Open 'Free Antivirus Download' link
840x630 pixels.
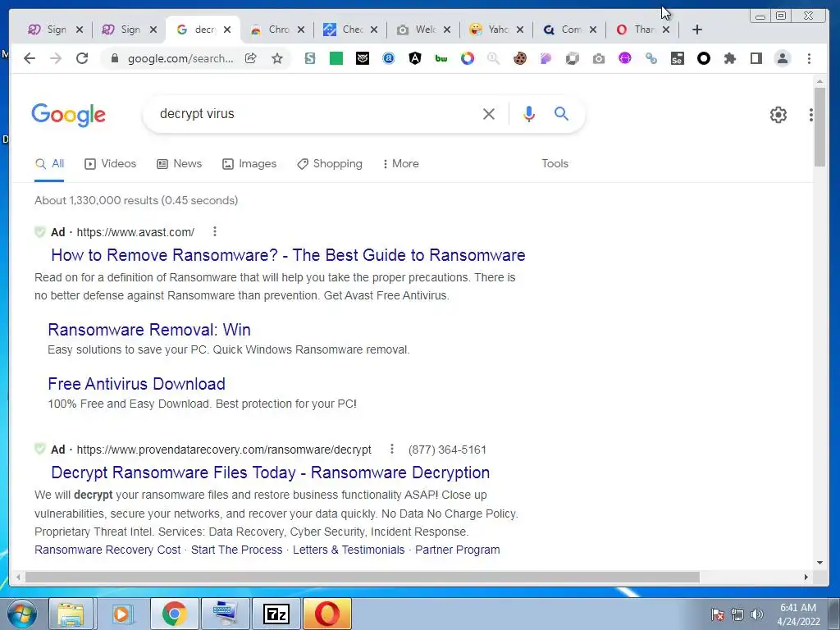point(137,384)
